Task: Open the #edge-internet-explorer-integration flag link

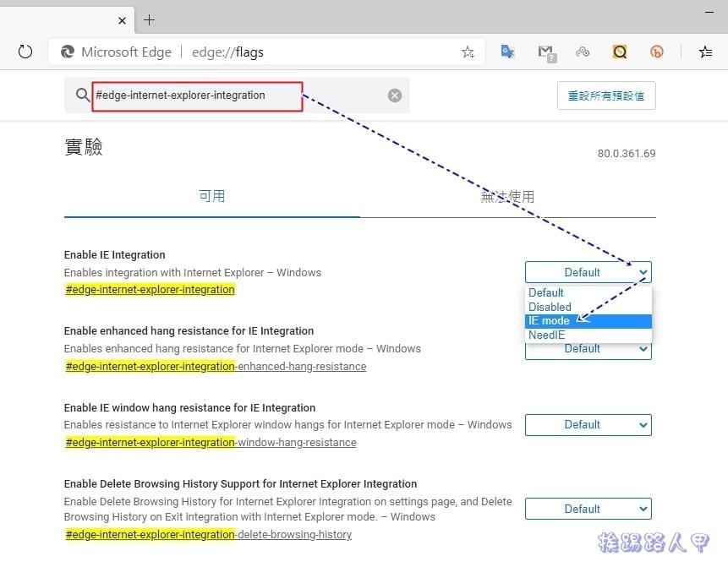Action: click(150, 290)
